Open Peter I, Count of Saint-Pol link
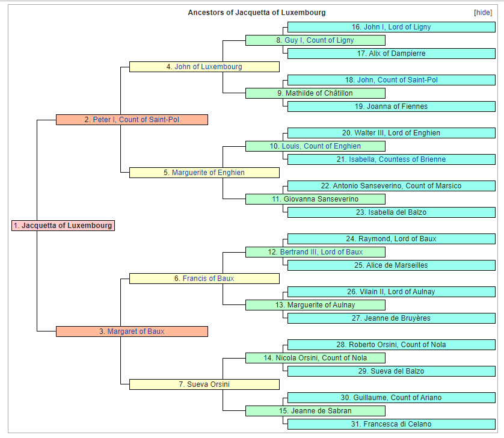This screenshot has height=438, width=504. point(135,120)
